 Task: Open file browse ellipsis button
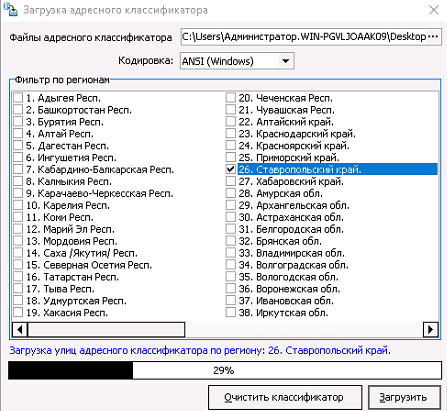tap(433, 37)
